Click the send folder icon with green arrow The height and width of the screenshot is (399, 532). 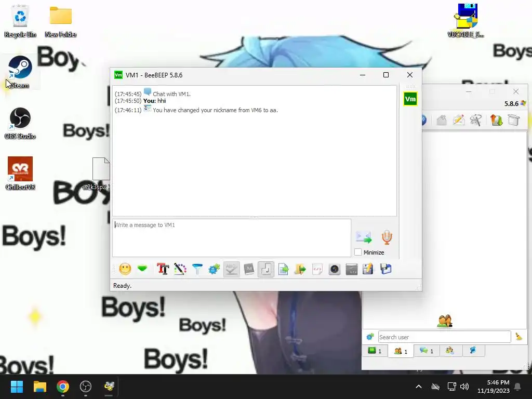[x=300, y=269]
